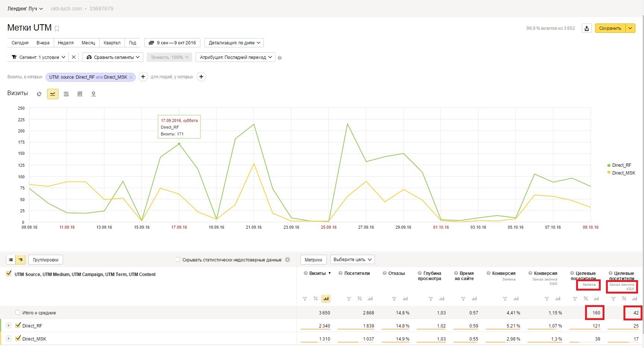Select the pie chart view icon
Viewport: 644px width, 348px height.
(x=39, y=94)
